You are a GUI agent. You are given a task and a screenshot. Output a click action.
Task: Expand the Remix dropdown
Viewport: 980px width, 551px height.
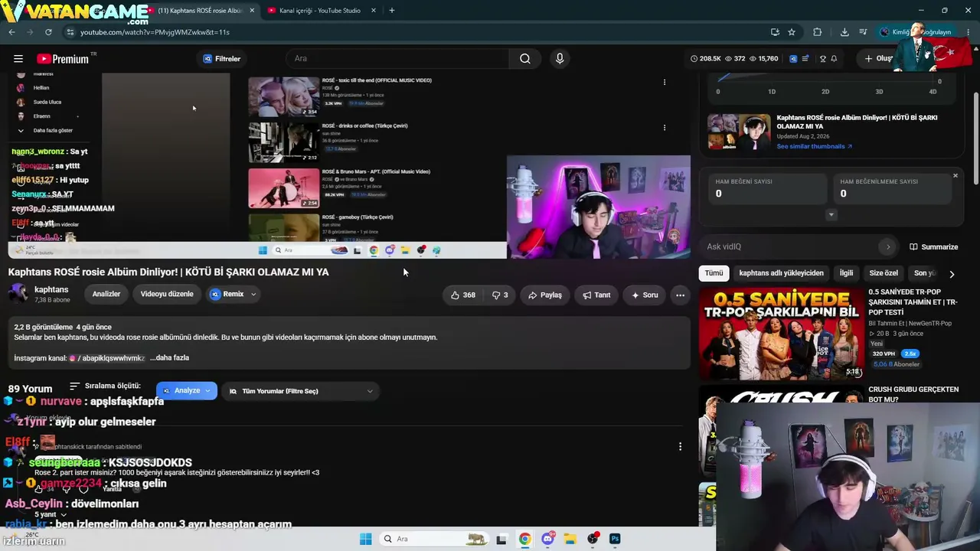[x=253, y=294]
